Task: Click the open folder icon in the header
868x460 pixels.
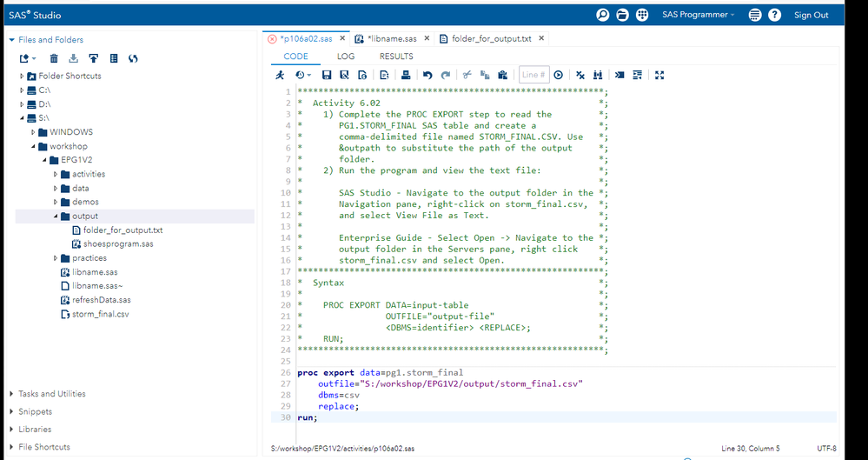Action: pos(622,15)
